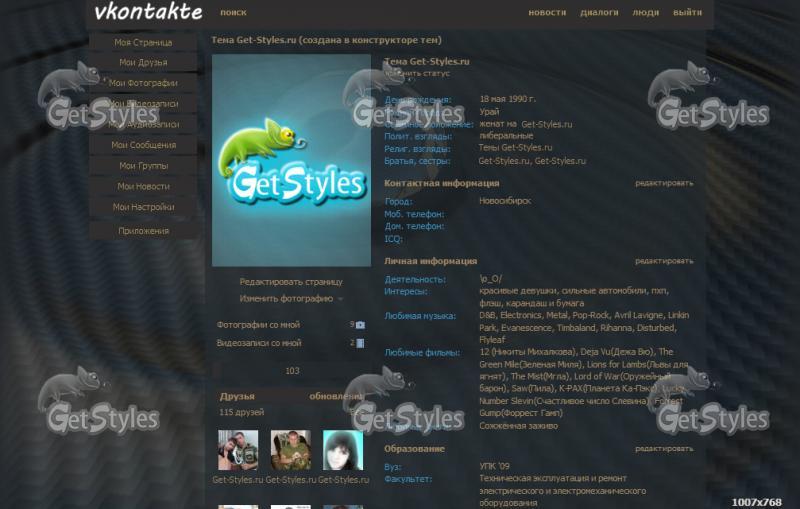Viewport: 800px width, 509px height.
Task: Click обновления in the friends block
Action: pyautogui.click(x=336, y=396)
